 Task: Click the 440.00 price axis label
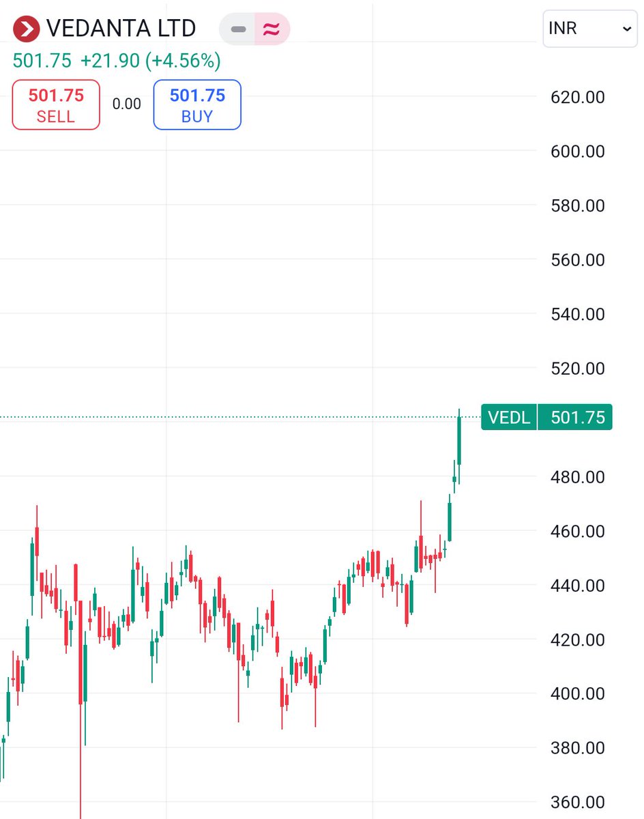click(x=578, y=586)
